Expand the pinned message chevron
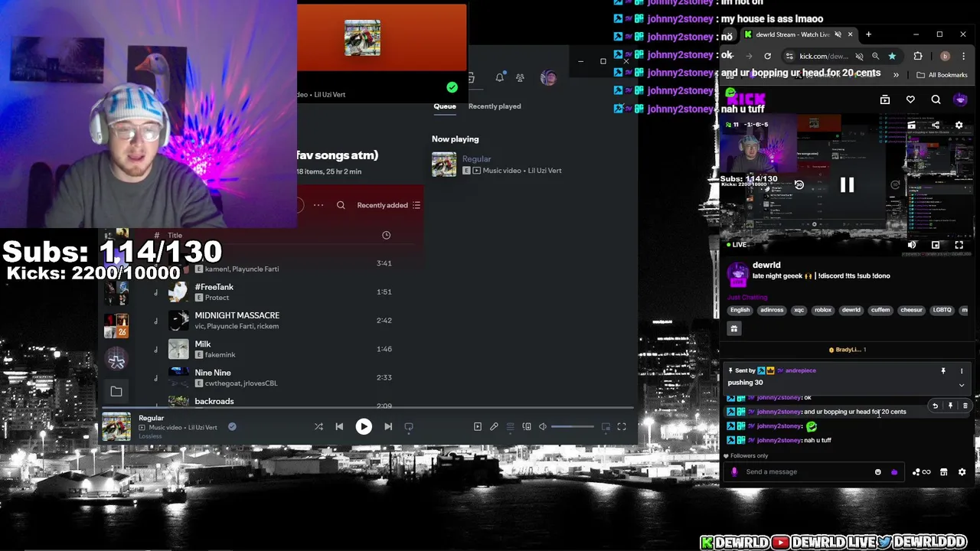The image size is (980, 551). (x=962, y=385)
